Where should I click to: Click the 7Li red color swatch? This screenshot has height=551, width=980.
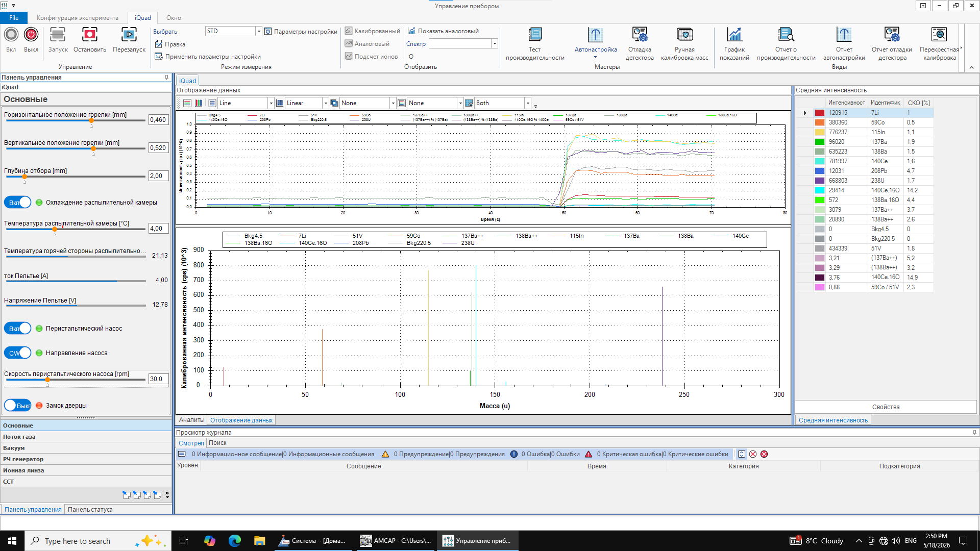click(820, 113)
